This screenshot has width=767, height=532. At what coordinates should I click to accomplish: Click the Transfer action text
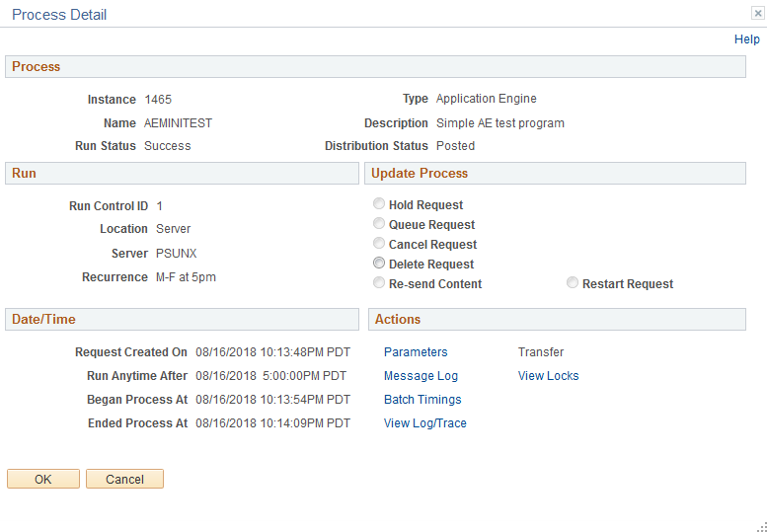tap(541, 352)
